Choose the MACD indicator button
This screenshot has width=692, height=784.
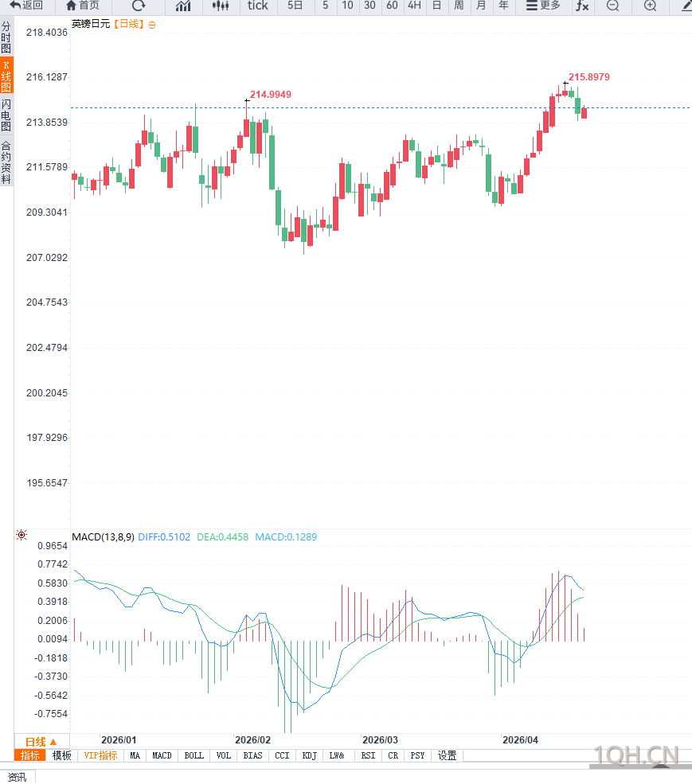click(x=162, y=756)
